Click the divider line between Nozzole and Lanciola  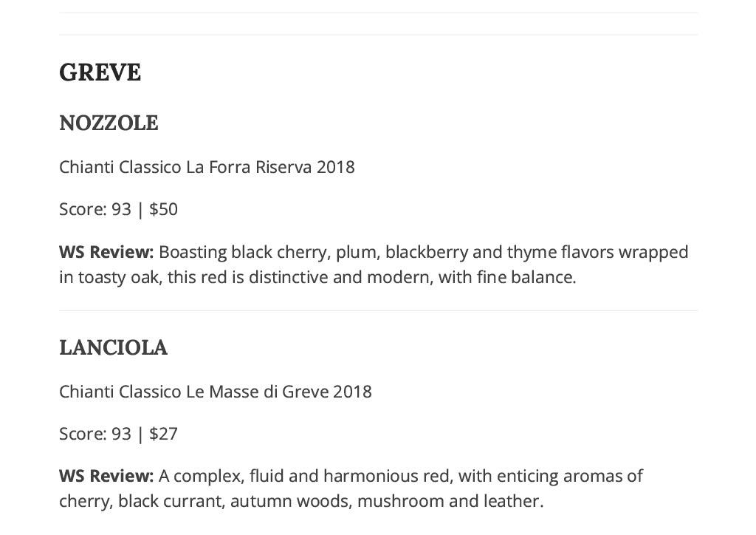coord(379,310)
